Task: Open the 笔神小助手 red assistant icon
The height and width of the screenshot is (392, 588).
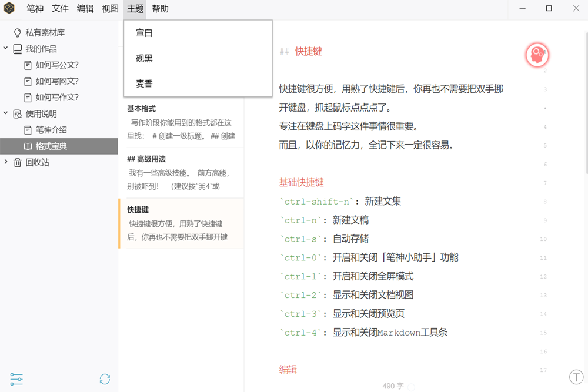Action: tap(537, 55)
